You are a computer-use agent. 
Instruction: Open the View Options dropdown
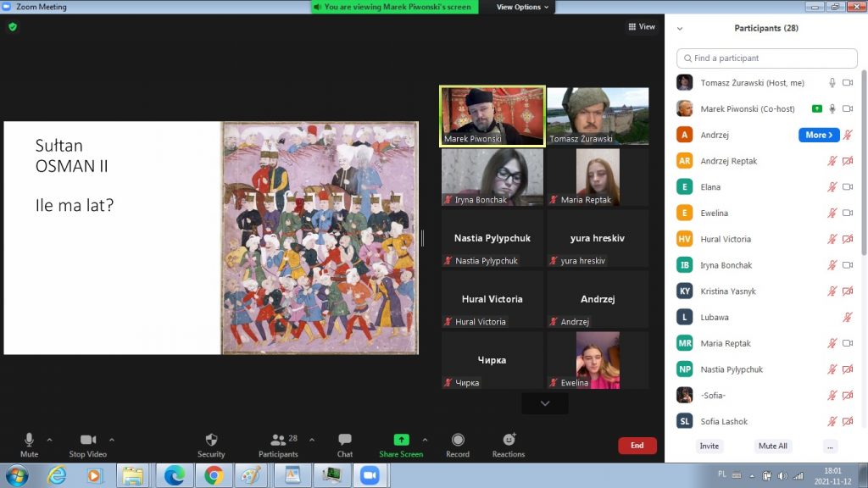[522, 7]
